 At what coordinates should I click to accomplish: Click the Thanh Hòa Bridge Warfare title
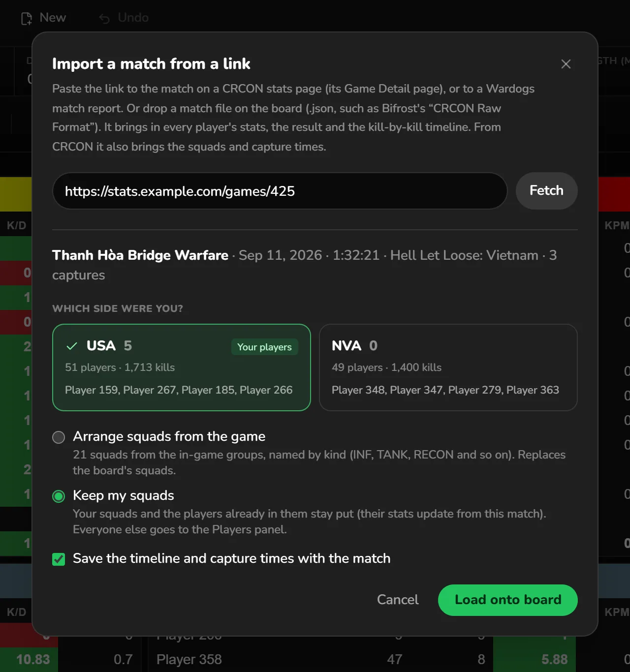point(140,255)
